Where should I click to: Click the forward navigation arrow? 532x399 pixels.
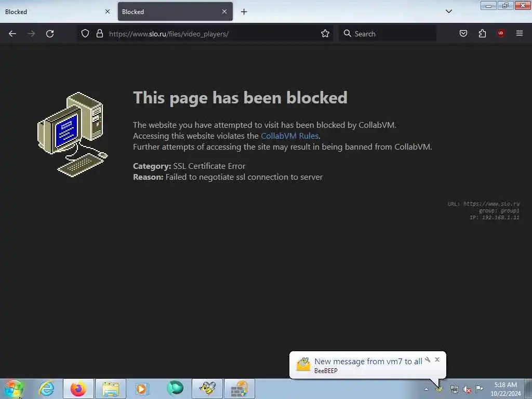[31, 34]
